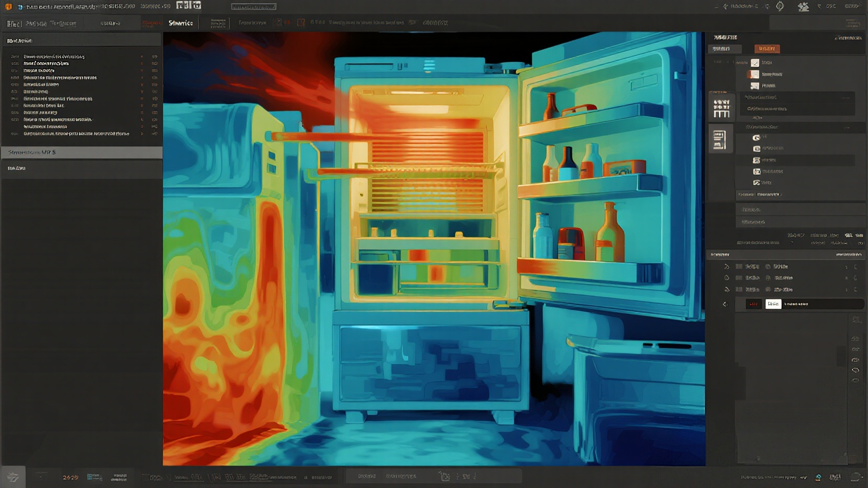
Task: Expand the arrow on the first lower-right list row
Action: [x=727, y=266]
